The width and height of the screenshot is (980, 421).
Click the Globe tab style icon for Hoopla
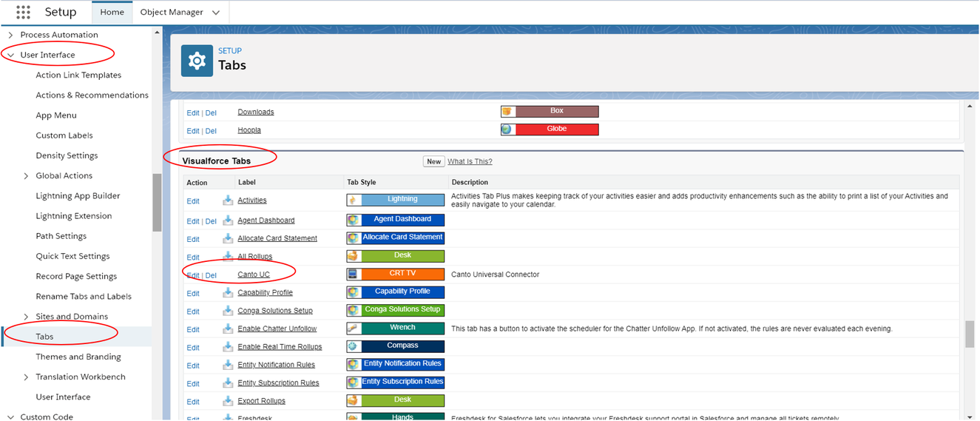pos(507,129)
